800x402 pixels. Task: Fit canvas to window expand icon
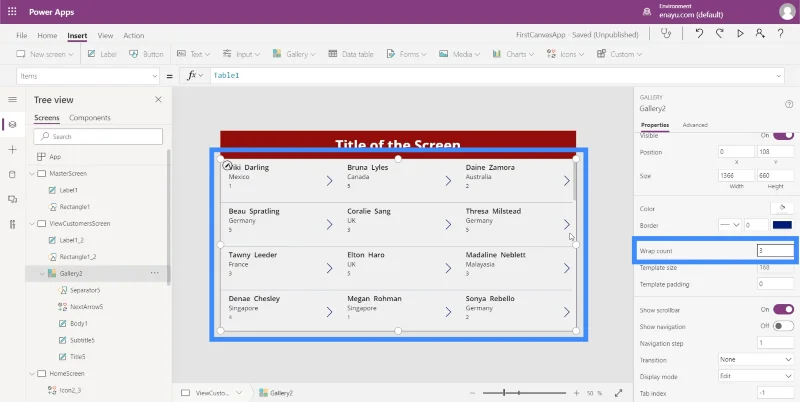pos(618,393)
